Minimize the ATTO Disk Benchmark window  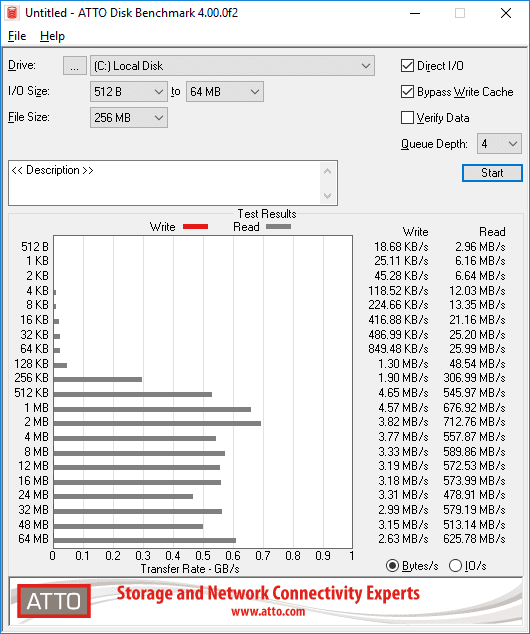tap(415, 13)
